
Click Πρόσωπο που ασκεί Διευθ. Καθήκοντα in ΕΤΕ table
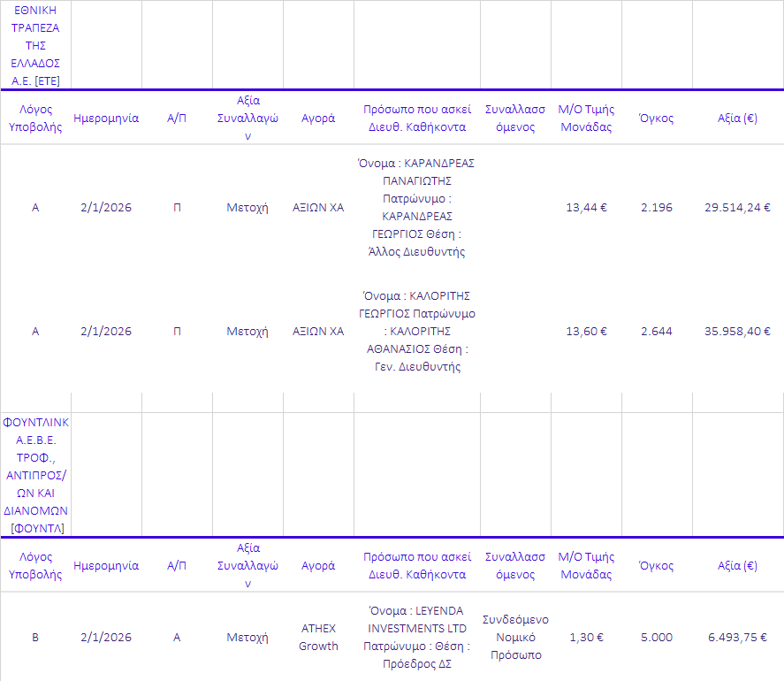(x=417, y=119)
